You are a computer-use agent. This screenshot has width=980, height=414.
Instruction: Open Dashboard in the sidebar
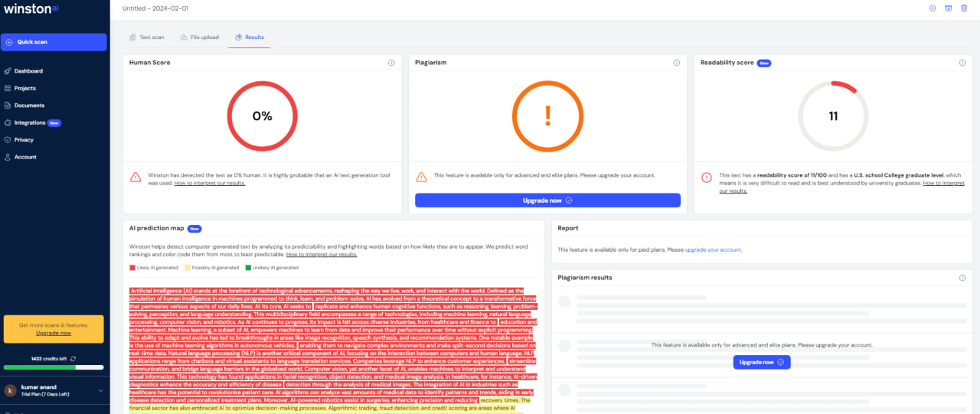28,71
